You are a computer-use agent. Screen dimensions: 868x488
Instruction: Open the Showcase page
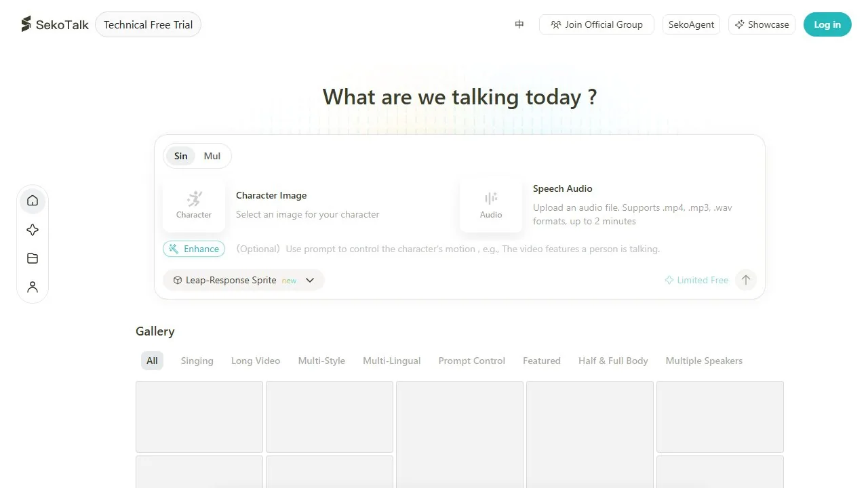[x=762, y=24]
